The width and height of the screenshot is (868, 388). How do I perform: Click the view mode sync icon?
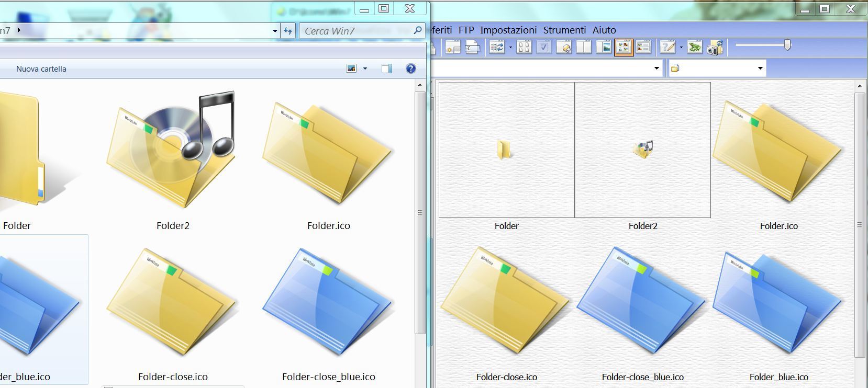pyautogui.click(x=497, y=48)
